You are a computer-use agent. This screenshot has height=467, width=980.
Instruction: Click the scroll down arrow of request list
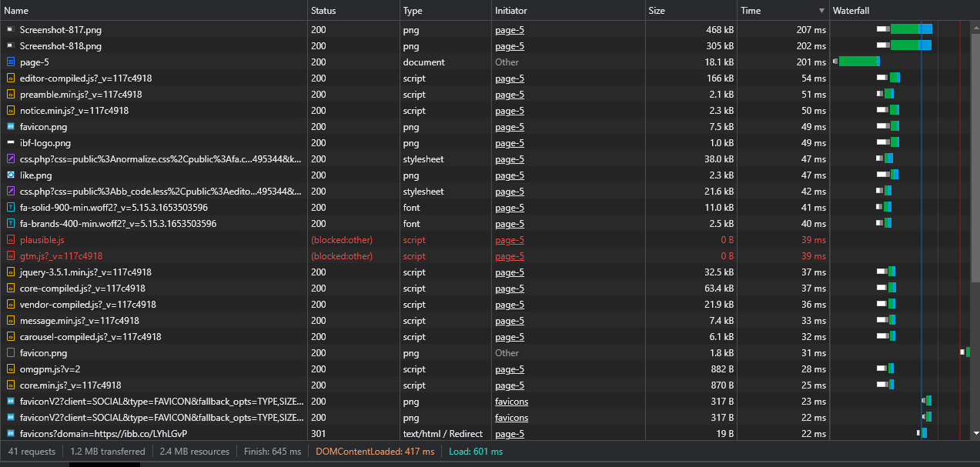click(x=975, y=434)
